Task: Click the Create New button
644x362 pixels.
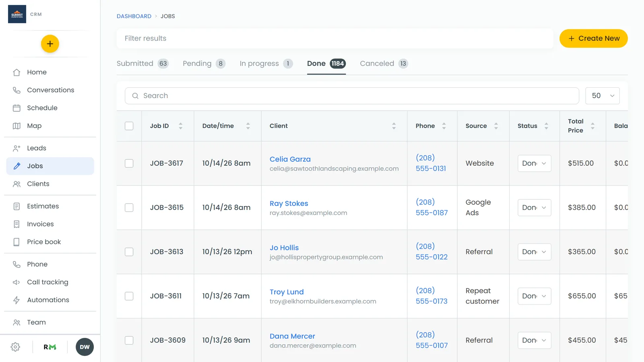Action: 593,39
